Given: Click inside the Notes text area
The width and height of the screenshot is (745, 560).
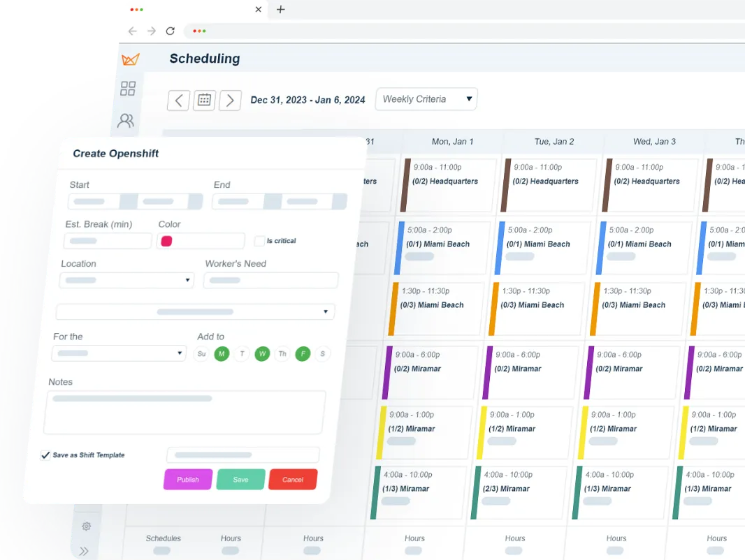Looking at the screenshot, I should pyautogui.click(x=184, y=412).
